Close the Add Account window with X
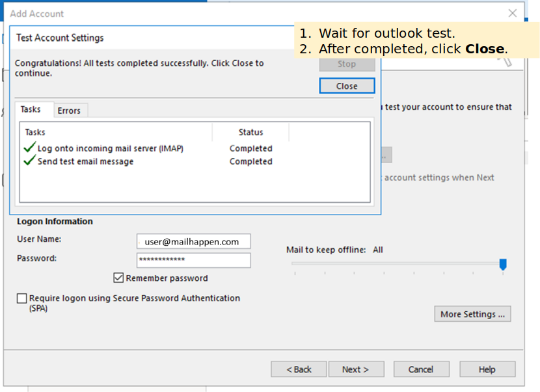This screenshot has width=540, height=392. coord(513,14)
